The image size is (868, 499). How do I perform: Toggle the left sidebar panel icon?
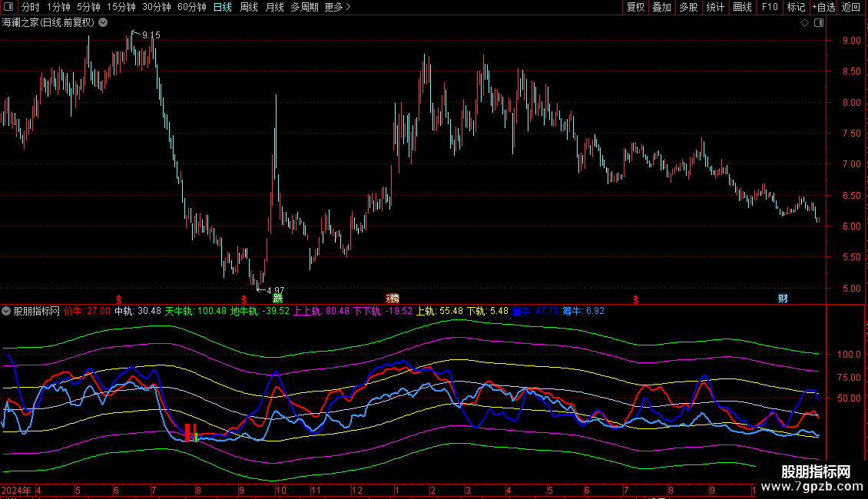(8, 8)
